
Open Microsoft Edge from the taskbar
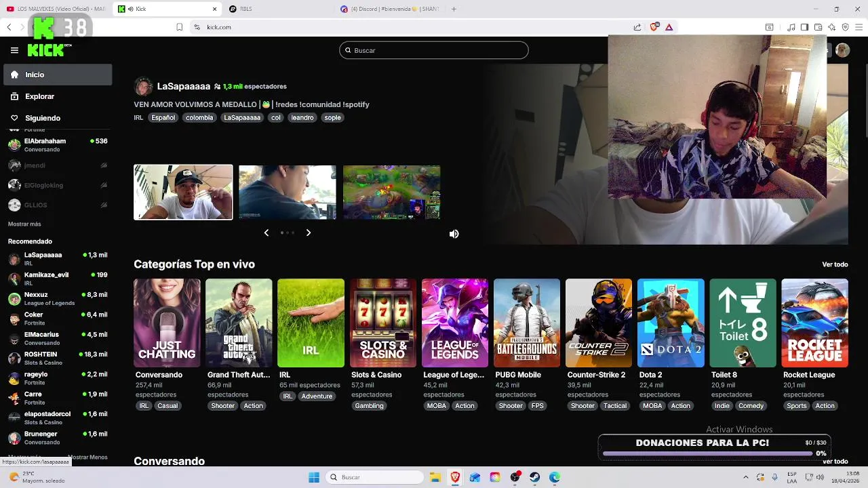[x=555, y=477]
